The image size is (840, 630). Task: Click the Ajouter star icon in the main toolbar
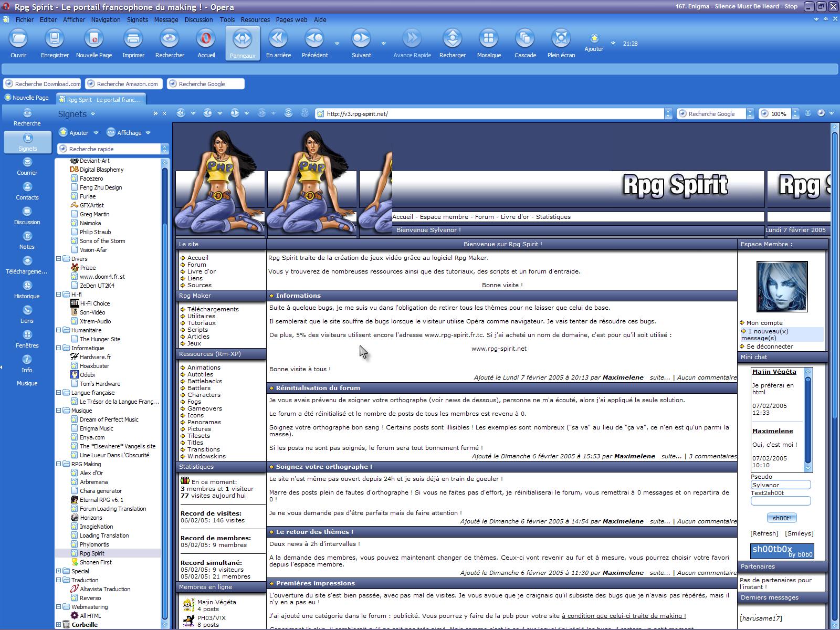[594, 38]
